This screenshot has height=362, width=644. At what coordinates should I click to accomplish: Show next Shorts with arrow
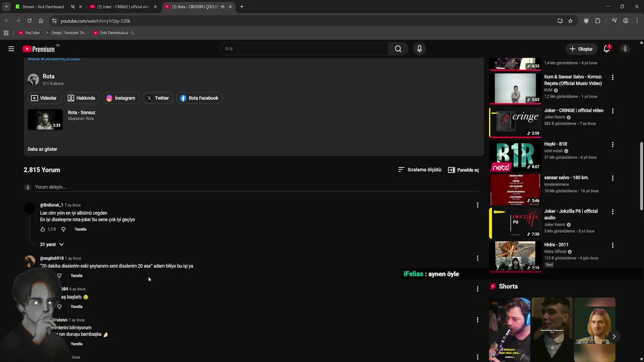point(614,337)
